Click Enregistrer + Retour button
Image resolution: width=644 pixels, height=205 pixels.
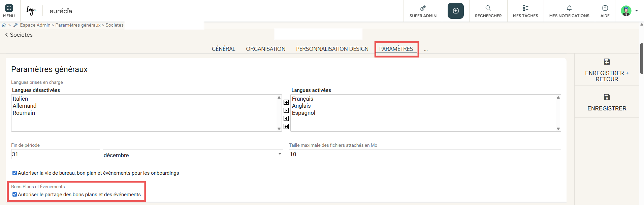(x=607, y=70)
